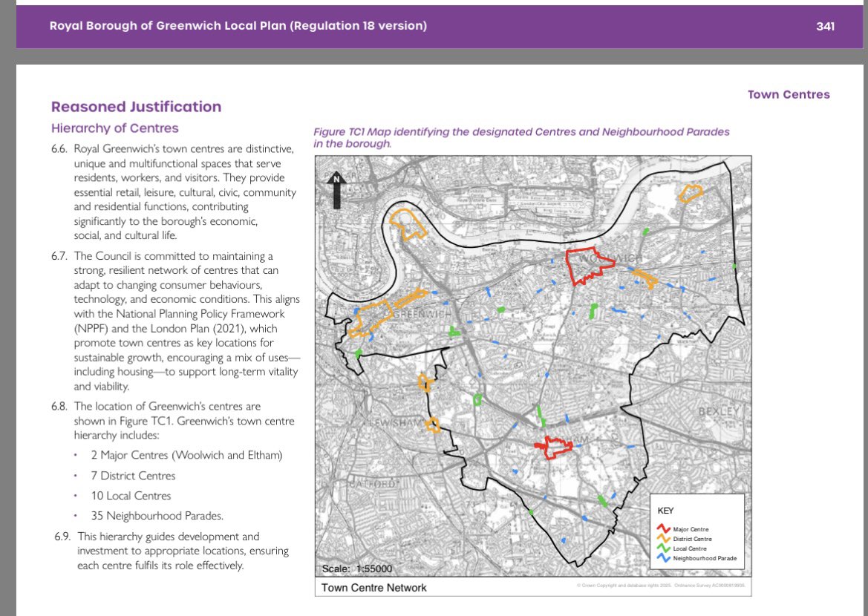Click the Crown Copyright notice below the map
This screenshot has width=868, height=616.
point(660,585)
